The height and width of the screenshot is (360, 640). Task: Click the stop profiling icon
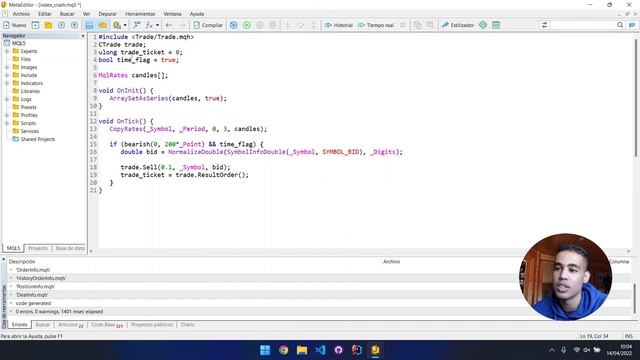[x=403, y=25]
